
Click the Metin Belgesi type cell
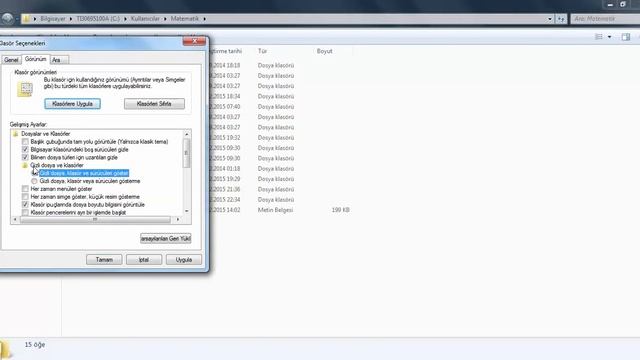tap(276, 210)
